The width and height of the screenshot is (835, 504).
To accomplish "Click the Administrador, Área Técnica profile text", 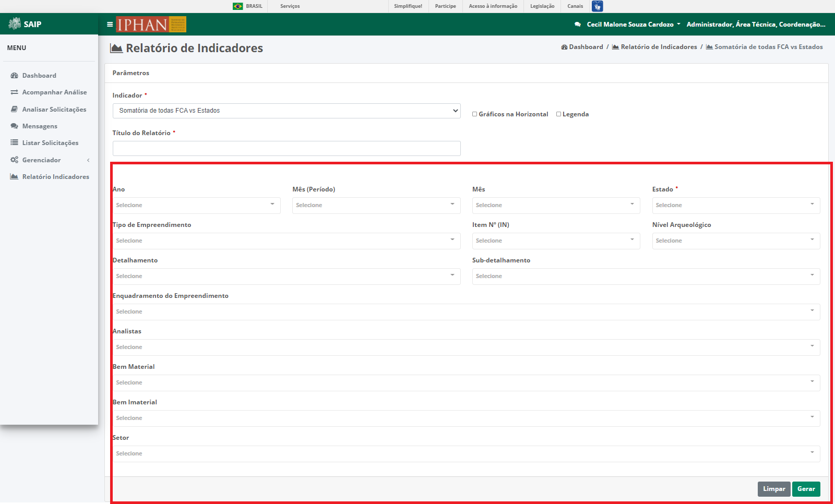I will coord(756,25).
